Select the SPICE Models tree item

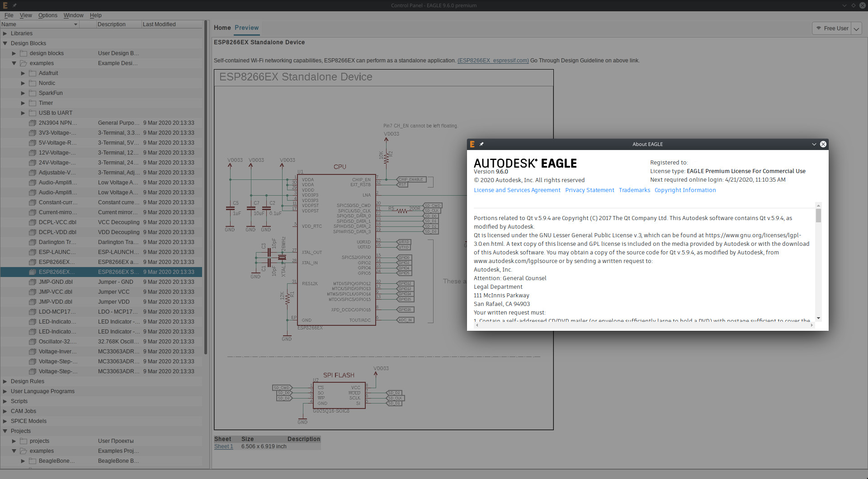point(28,421)
